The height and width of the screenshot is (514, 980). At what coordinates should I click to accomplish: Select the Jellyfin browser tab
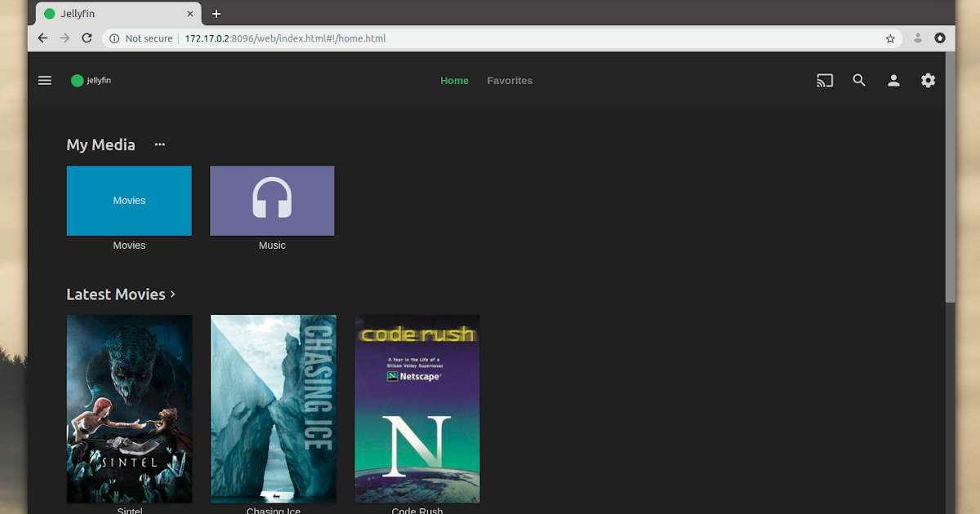click(118, 14)
